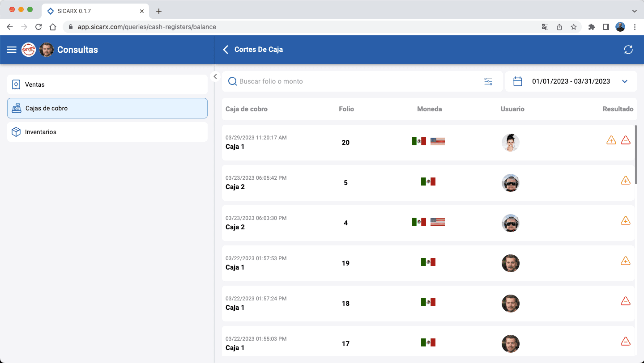Click the red minus result icon for folio 20
This screenshot has width=644, height=363.
626,140
